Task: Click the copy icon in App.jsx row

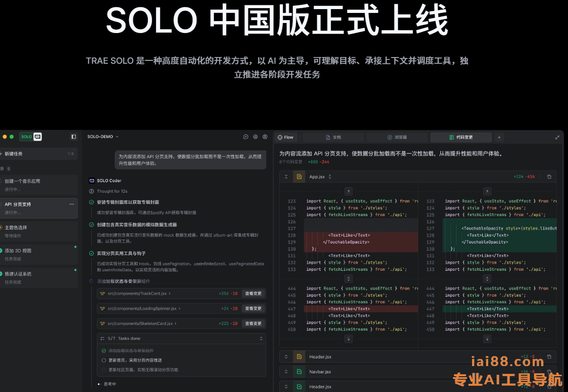Action: (549, 177)
